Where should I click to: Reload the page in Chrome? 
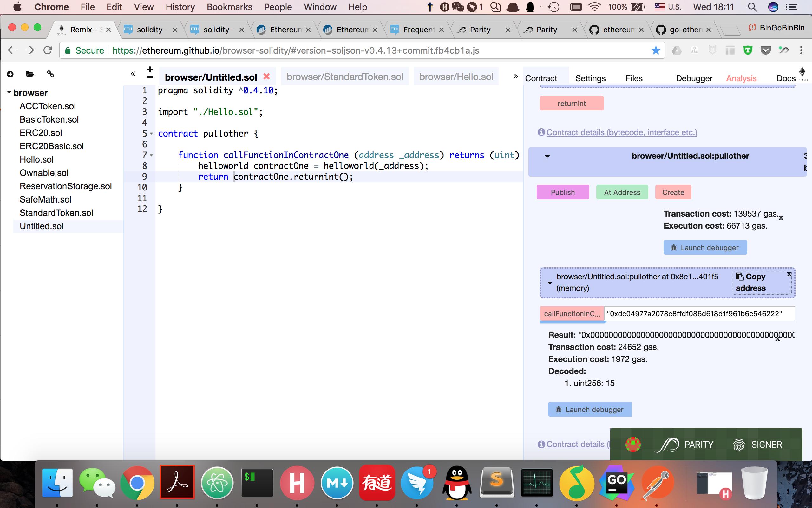(48, 50)
